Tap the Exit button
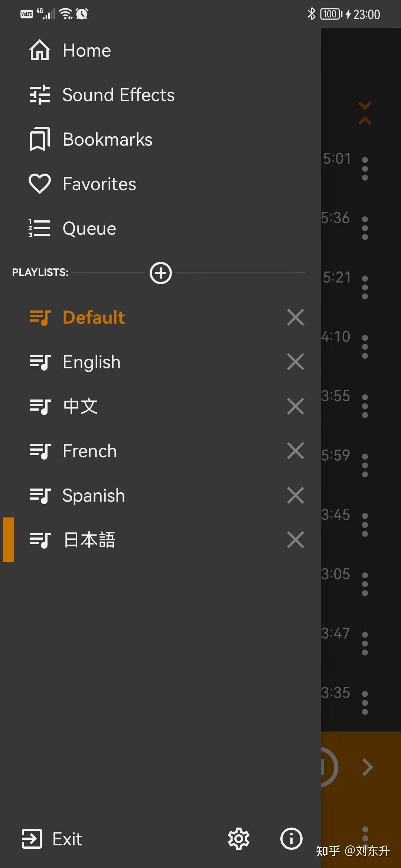The height and width of the screenshot is (868, 401). click(x=52, y=839)
